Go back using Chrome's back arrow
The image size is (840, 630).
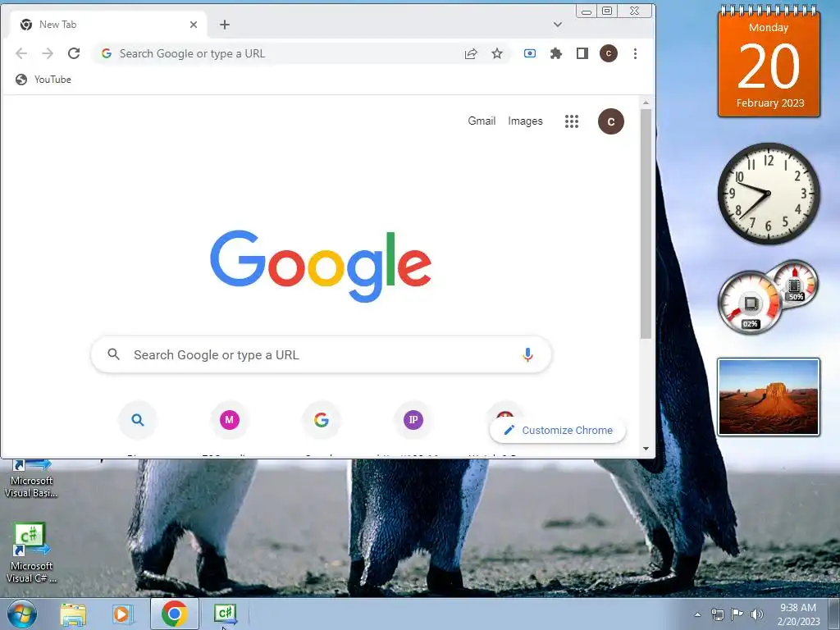[x=21, y=53]
